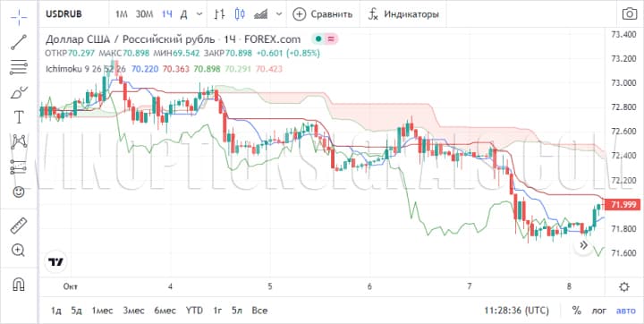Select the crosshair cursor tool
This screenshot has width=644, height=324.
tap(19, 17)
